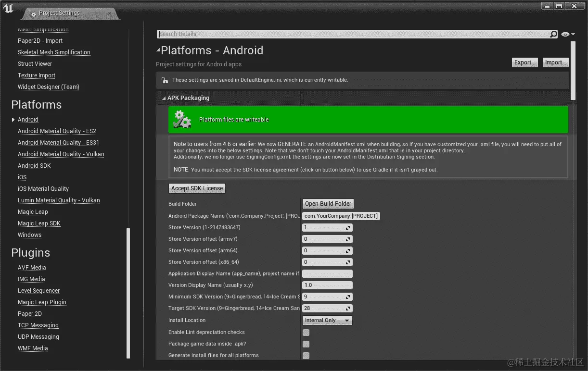
Task: Click Open Build Folder button
Action: (328, 204)
